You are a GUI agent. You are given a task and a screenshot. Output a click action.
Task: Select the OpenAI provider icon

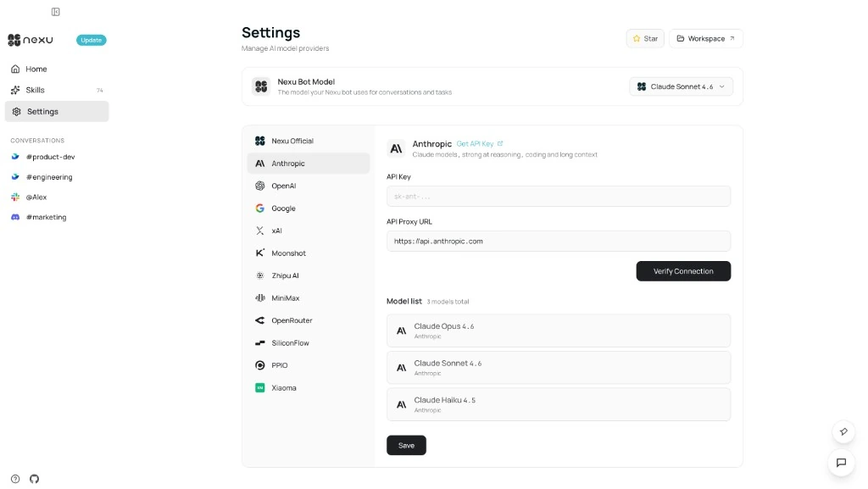tap(259, 186)
